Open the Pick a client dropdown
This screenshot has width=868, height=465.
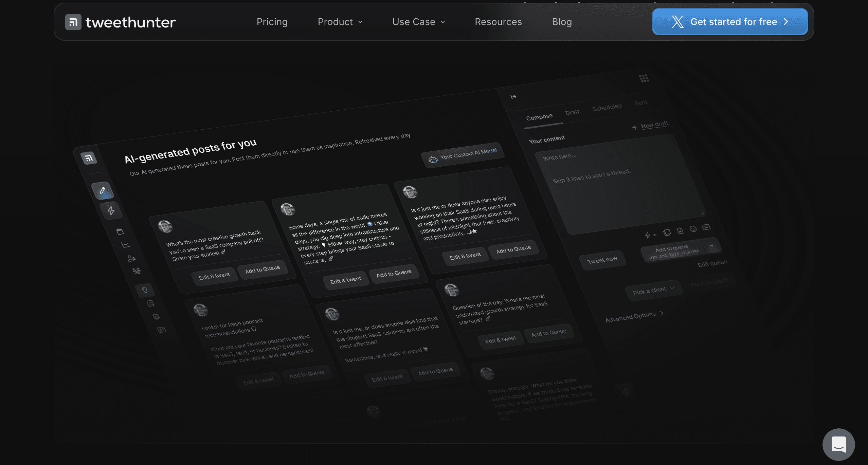[654, 290]
